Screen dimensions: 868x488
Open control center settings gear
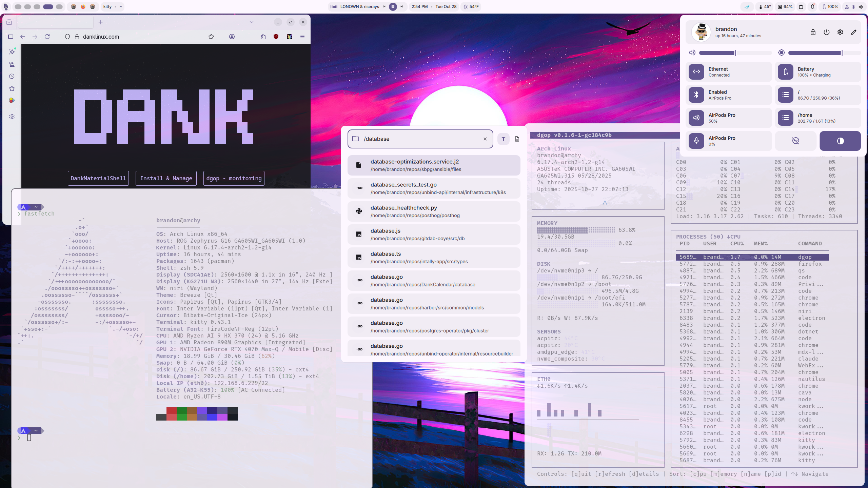[840, 32]
